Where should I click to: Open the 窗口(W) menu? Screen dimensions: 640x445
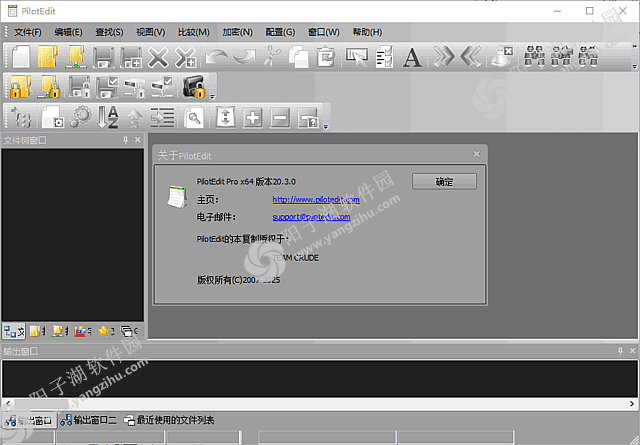[324, 32]
